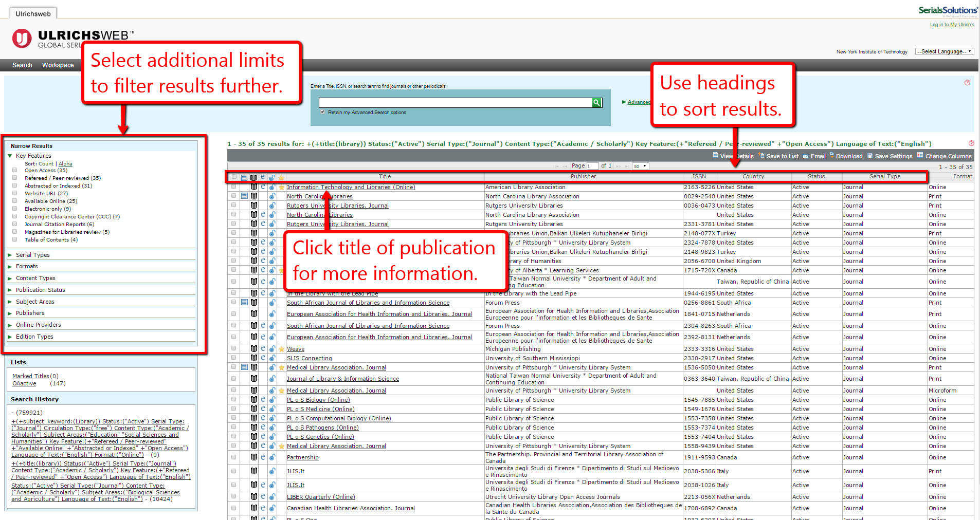Click table of contents icon in South African Journal Print row
Image resolution: width=980 pixels, height=520 pixels.
click(244, 303)
